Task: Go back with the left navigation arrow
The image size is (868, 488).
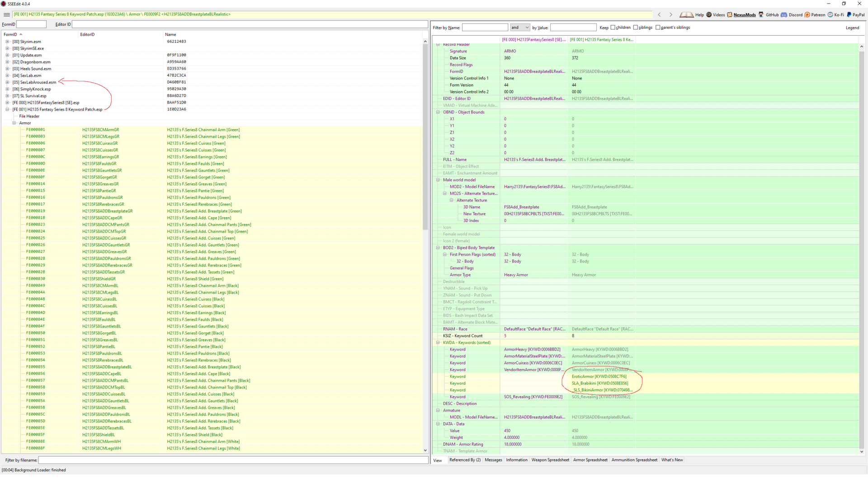Action: pyautogui.click(x=659, y=14)
